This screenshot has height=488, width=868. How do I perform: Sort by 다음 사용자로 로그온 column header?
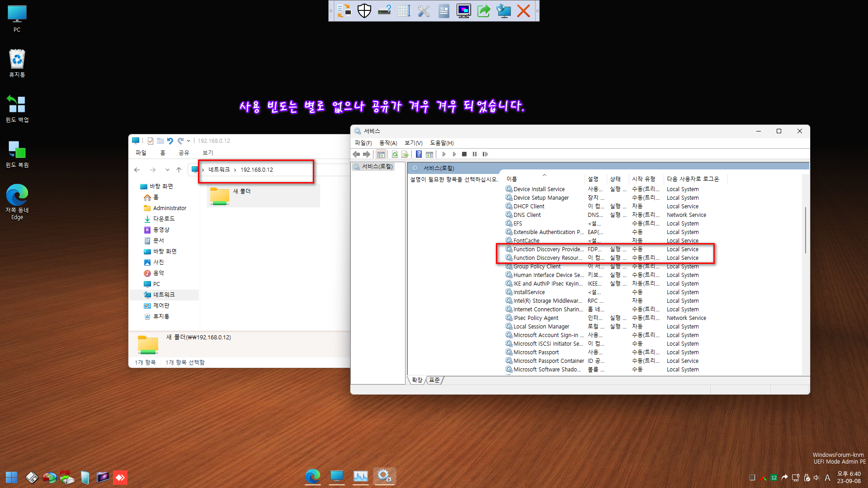(x=695, y=179)
